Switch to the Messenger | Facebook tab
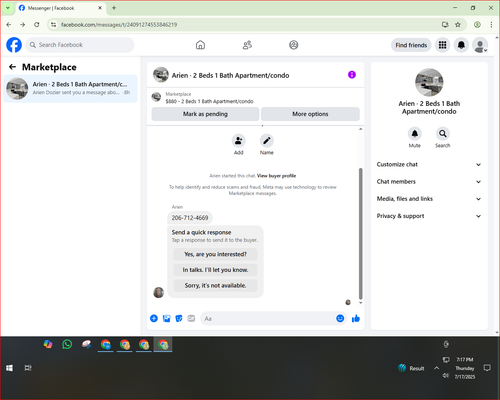 (x=60, y=8)
